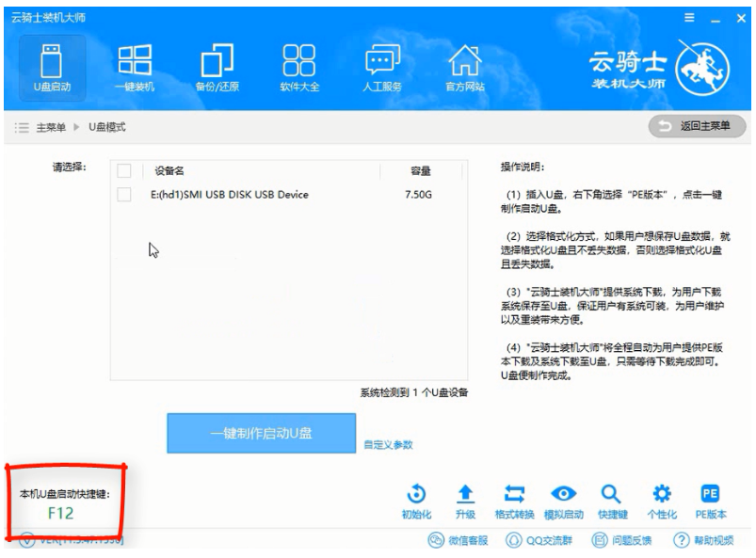Visit the 官方网站 home icon
The width and height of the screenshot is (756, 558).
point(465,66)
